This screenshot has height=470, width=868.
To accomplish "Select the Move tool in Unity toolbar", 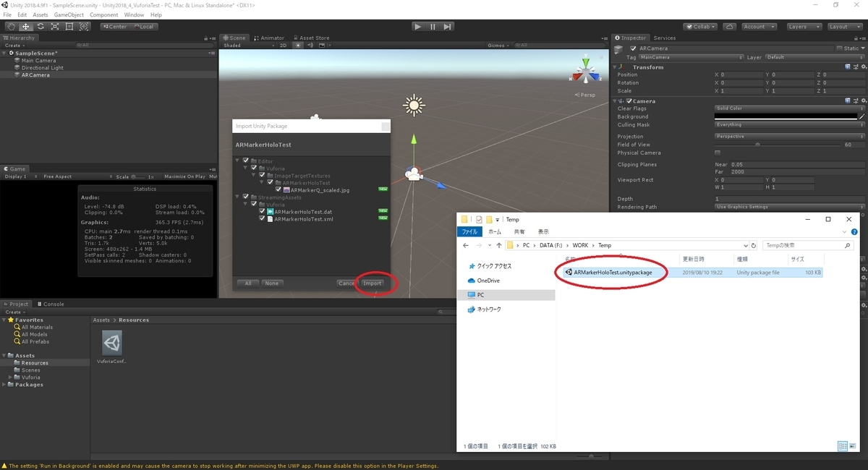I will [x=25, y=27].
